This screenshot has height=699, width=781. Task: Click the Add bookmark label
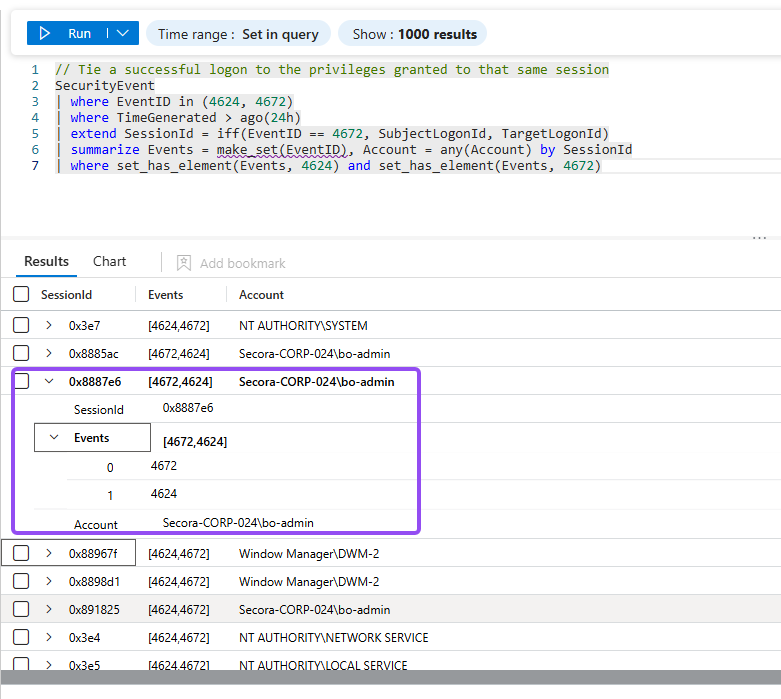tap(243, 263)
